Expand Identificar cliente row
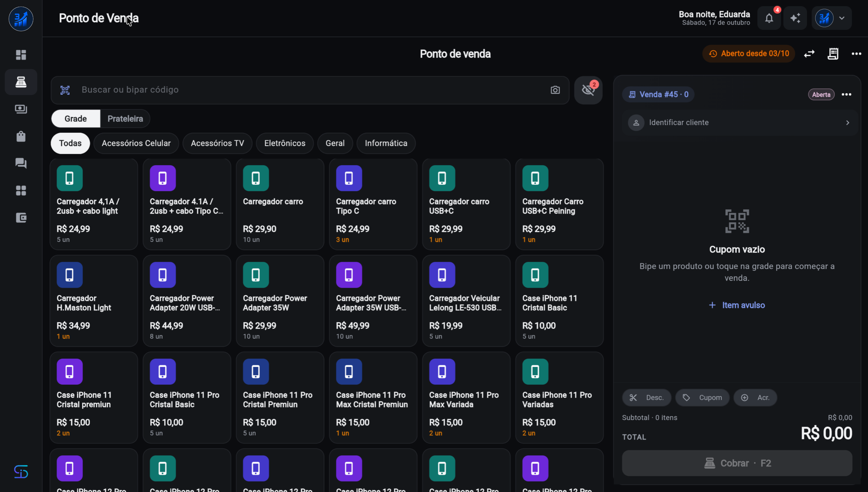Screen dimensions: 868x492 click(740, 123)
